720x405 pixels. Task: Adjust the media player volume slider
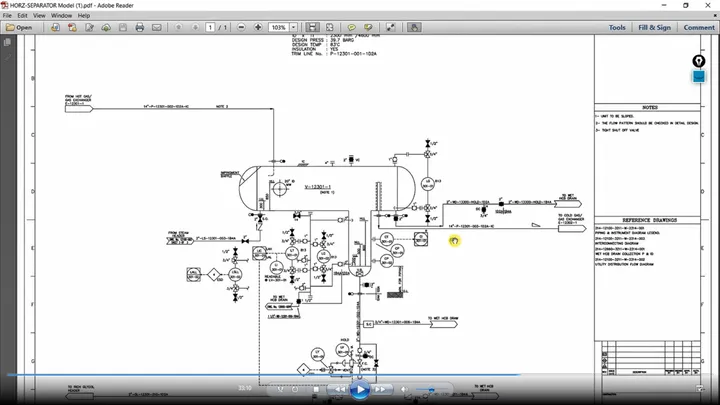[431, 389]
